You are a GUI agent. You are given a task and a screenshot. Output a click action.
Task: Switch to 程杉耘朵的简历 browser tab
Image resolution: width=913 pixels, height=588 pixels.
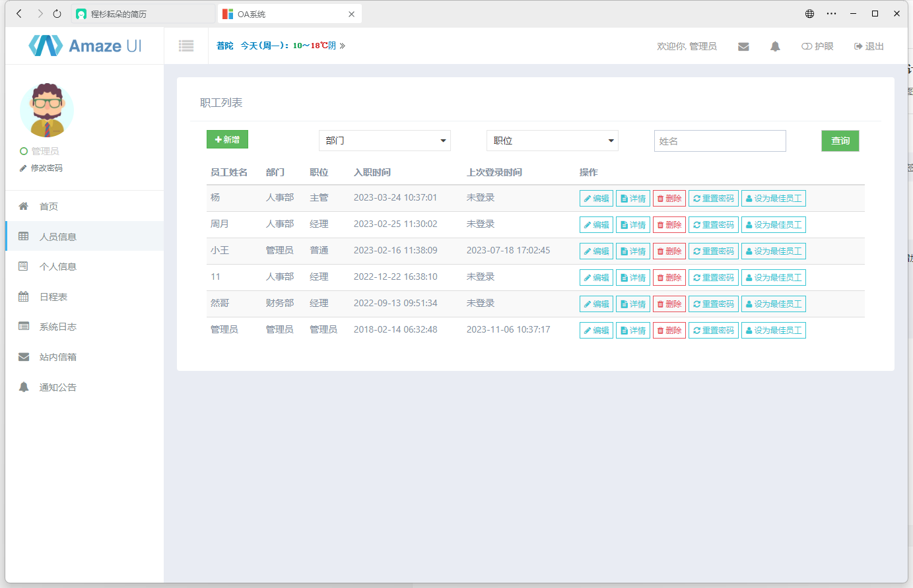pyautogui.click(x=143, y=14)
